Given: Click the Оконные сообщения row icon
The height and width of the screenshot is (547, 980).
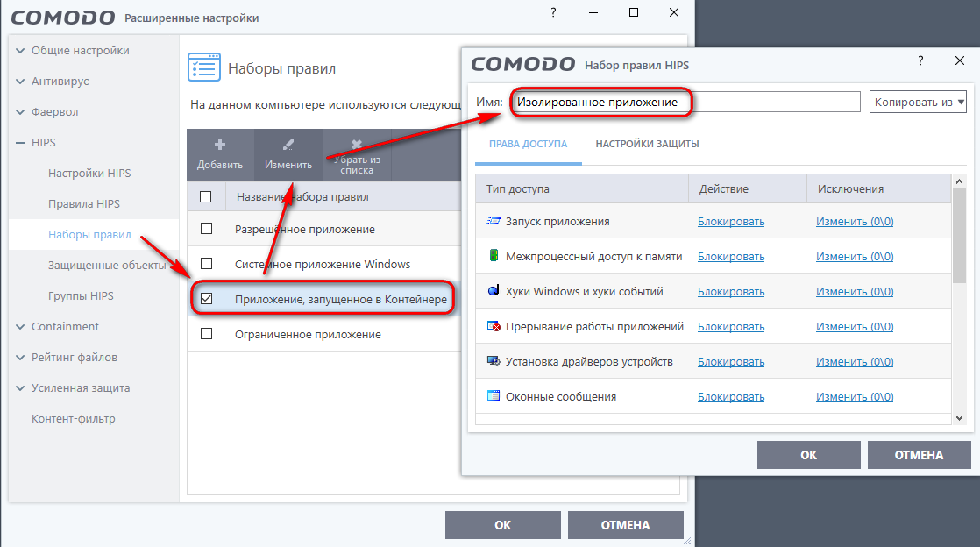Looking at the screenshot, I should 494,395.
